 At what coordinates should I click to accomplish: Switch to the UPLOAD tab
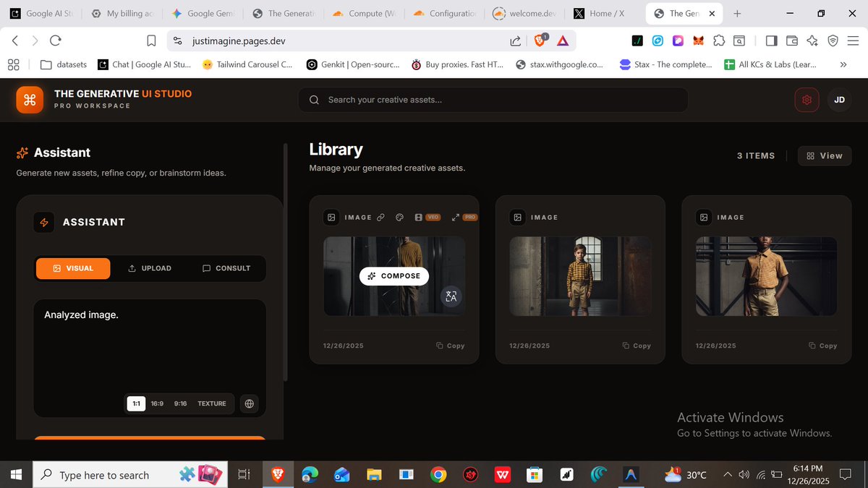coord(150,268)
